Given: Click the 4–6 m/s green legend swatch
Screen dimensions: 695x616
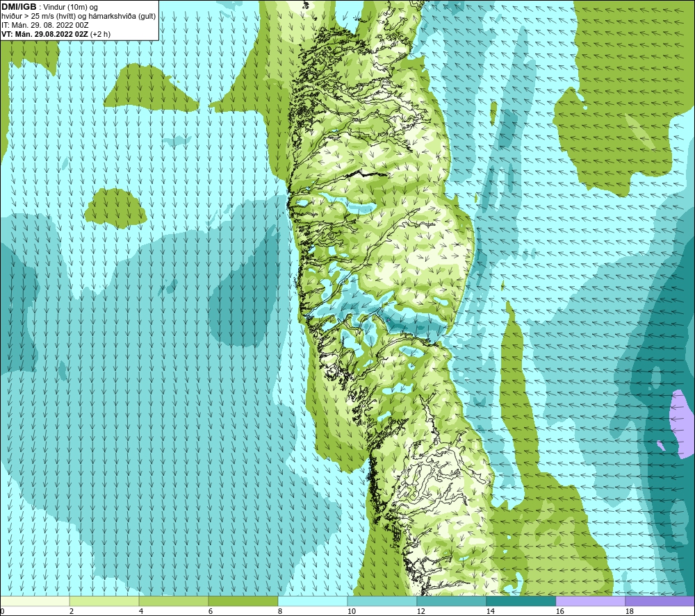Looking at the screenshot, I should click(x=174, y=601).
